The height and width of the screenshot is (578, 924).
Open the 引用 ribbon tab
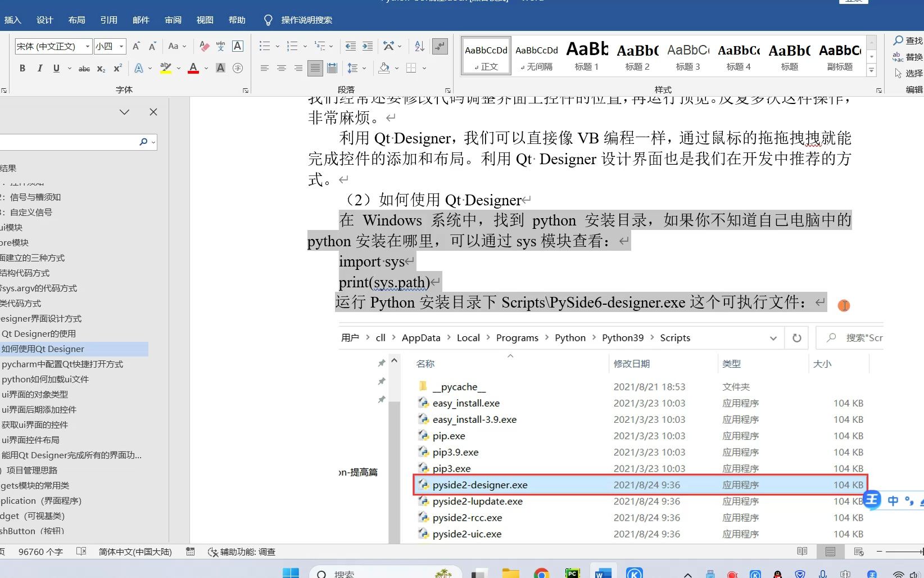click(108, 20)
